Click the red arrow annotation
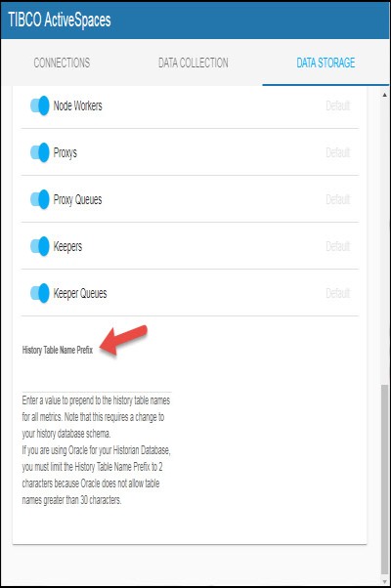This screenshot has height=588, width=391. tap(124, 340)
